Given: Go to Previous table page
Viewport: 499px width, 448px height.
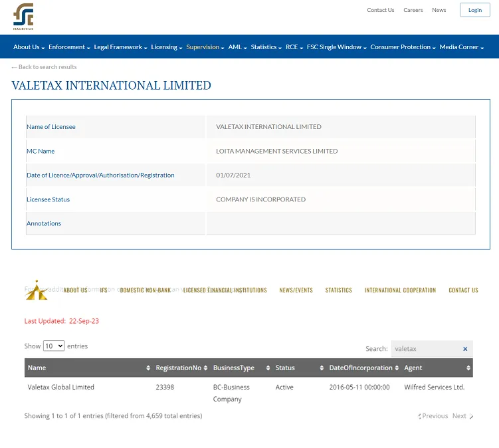Looking at the screenshot, I should (433, 416).
